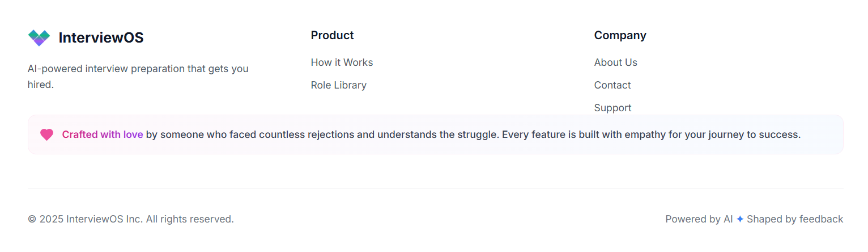The width and height of the screenshot is (868, 252).
Task: Click the InterviewOS heart logo icon
Action: pyautogui.click(x=39, y=38)
